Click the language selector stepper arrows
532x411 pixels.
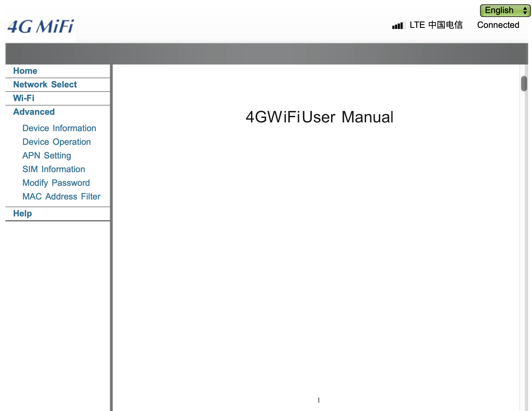pos(525,10)
